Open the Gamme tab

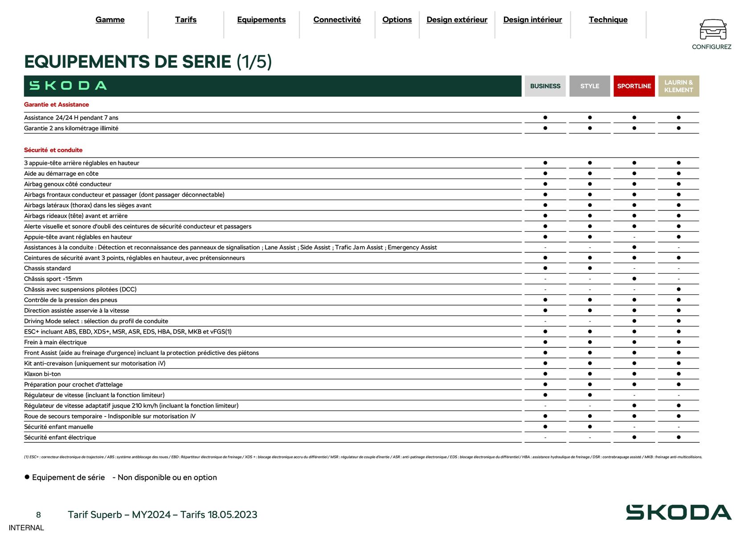click(110, 20)
